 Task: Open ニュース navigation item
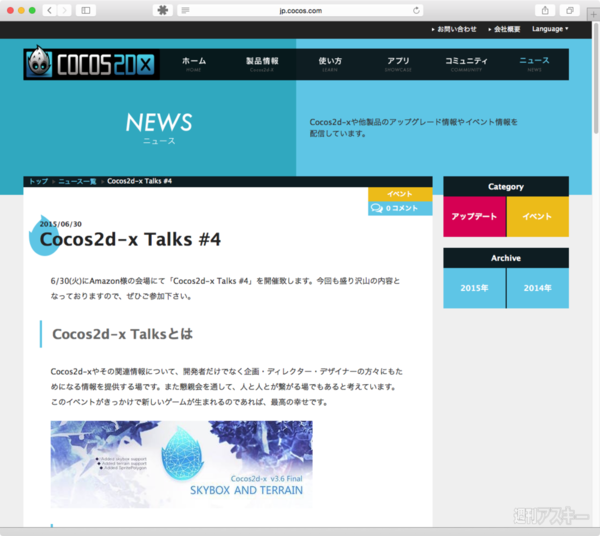pos(534,64)
